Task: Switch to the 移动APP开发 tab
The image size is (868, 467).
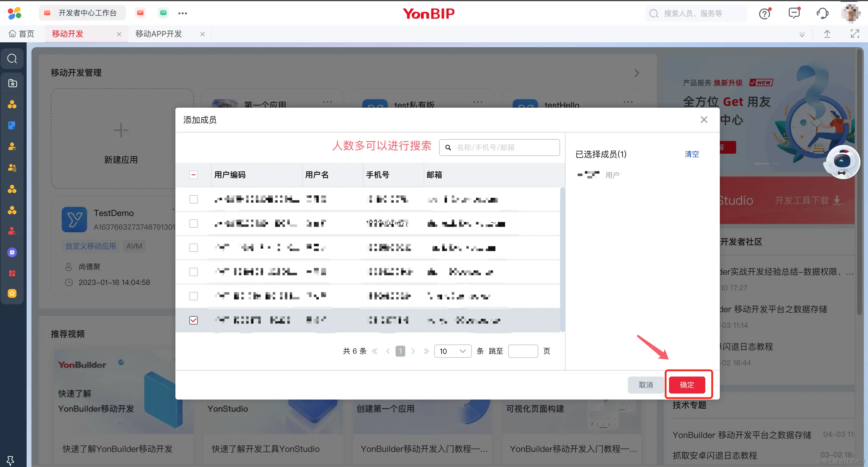Action: pos(158,34)
